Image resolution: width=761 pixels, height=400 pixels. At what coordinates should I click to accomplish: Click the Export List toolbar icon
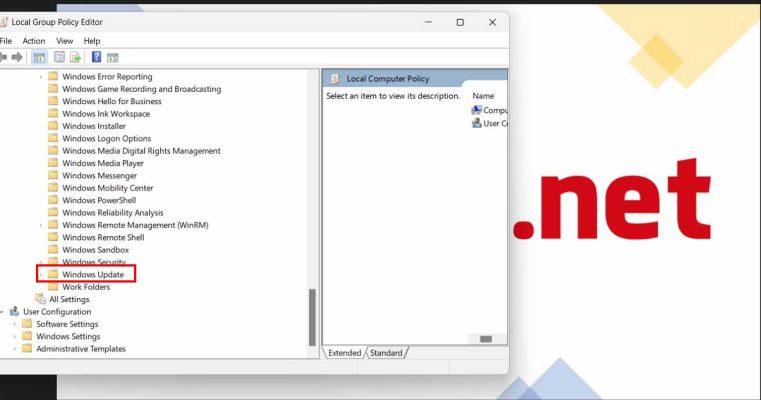tap(75, 57)
